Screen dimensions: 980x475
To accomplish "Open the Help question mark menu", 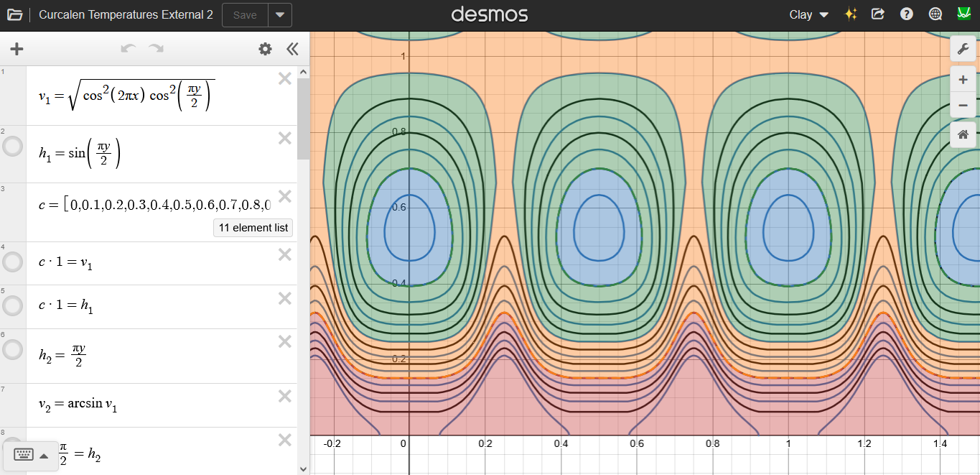I will click(x=907, y=14).
